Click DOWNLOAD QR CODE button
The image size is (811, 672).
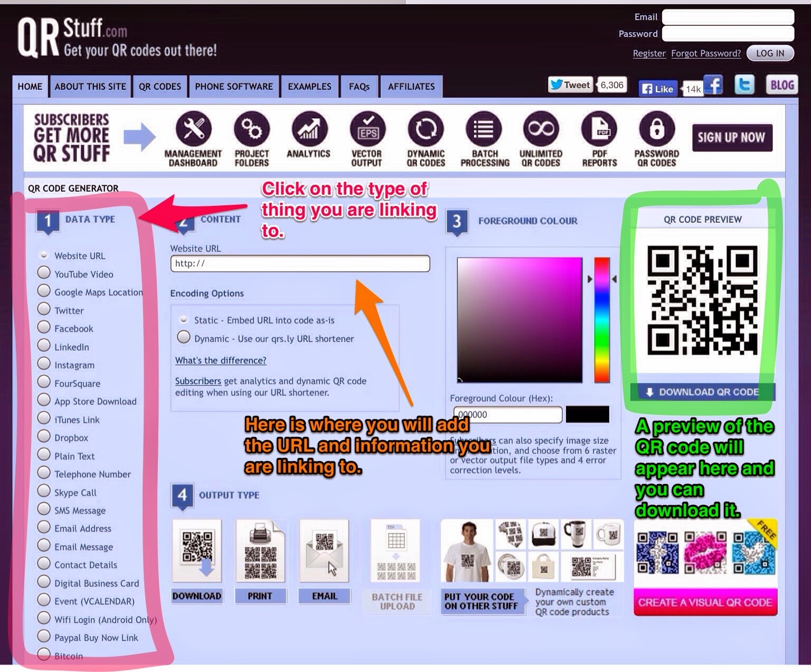(702, 392)
